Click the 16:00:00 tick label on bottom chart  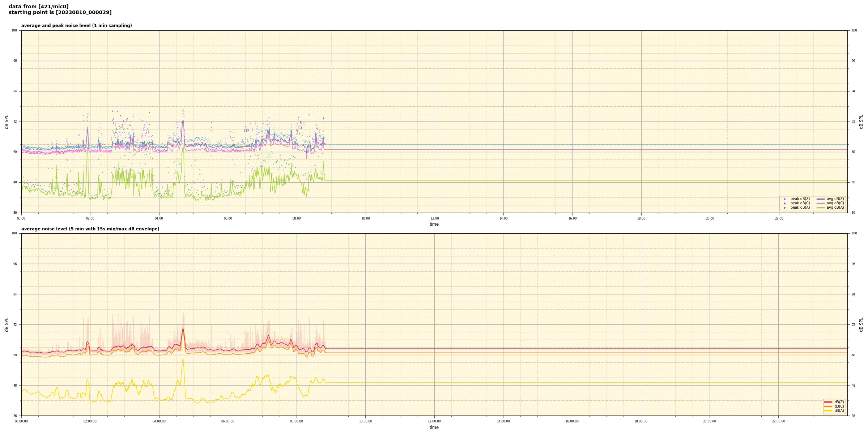point(572,421)
